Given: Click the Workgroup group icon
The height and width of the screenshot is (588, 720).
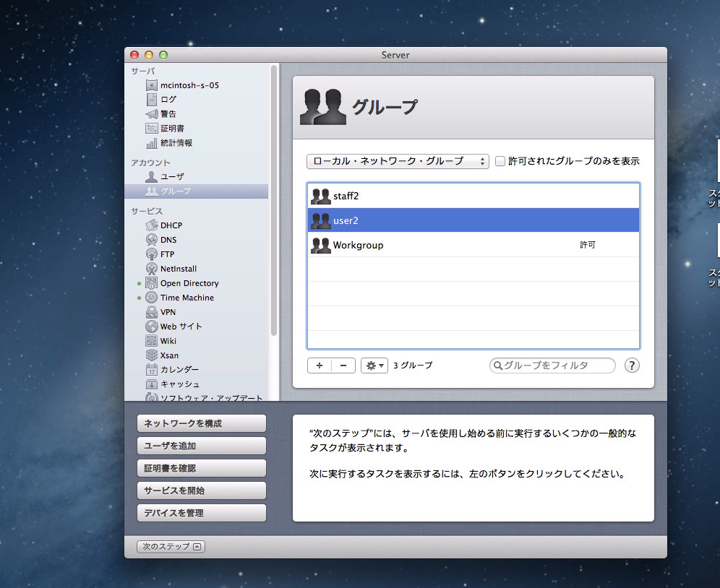Looking at the screenshot, I should pos(320,246).
